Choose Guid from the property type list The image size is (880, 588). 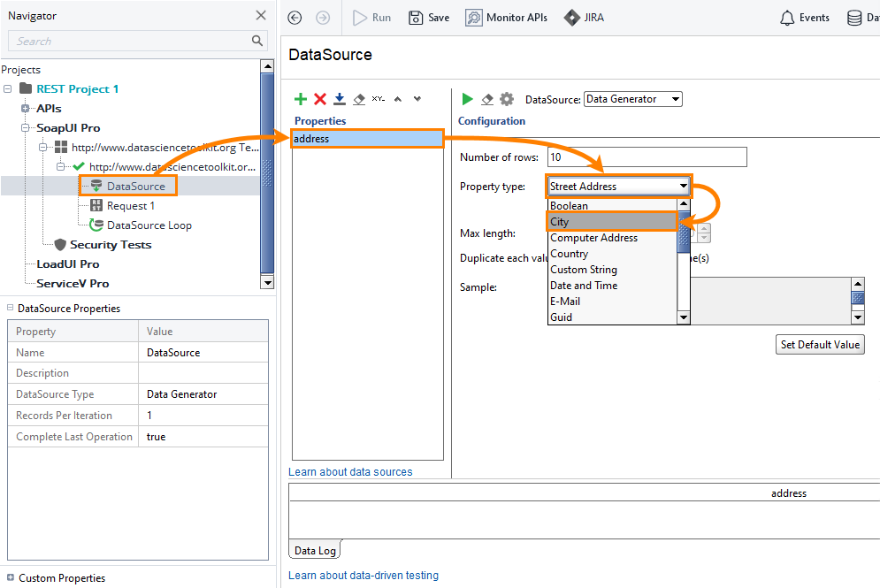click(613, 317)
